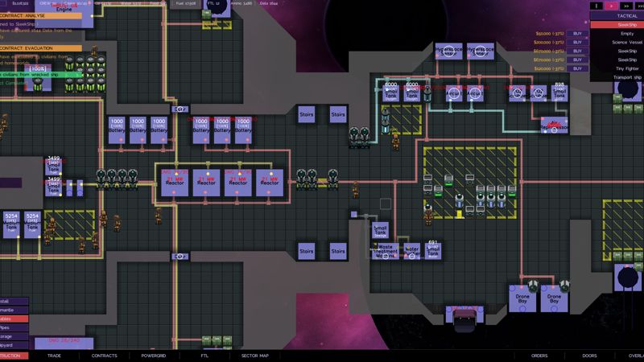This screenshot has width=644, height=362.
Task: Open the TACTICAL panel header
Action: coord(617,15)
